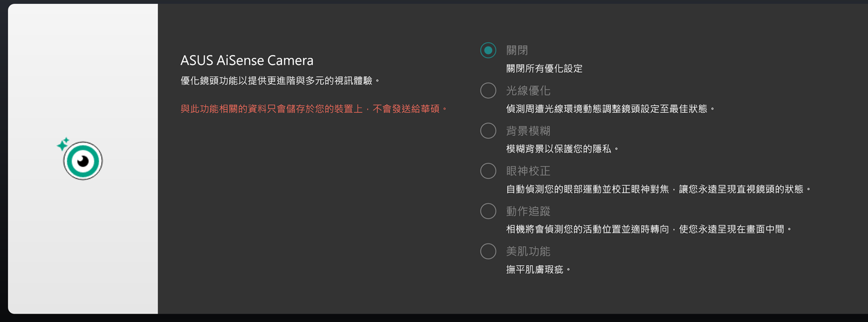Viewport: 868px width, 322px height.
Task: Click the 關閉所有優化設定 description
Action: tap(544, 69)
